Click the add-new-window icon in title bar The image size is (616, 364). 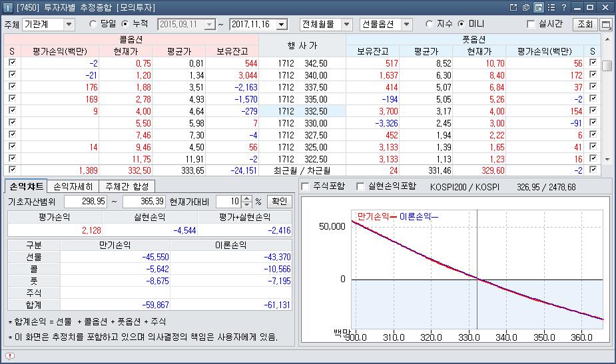coord(538,7)
